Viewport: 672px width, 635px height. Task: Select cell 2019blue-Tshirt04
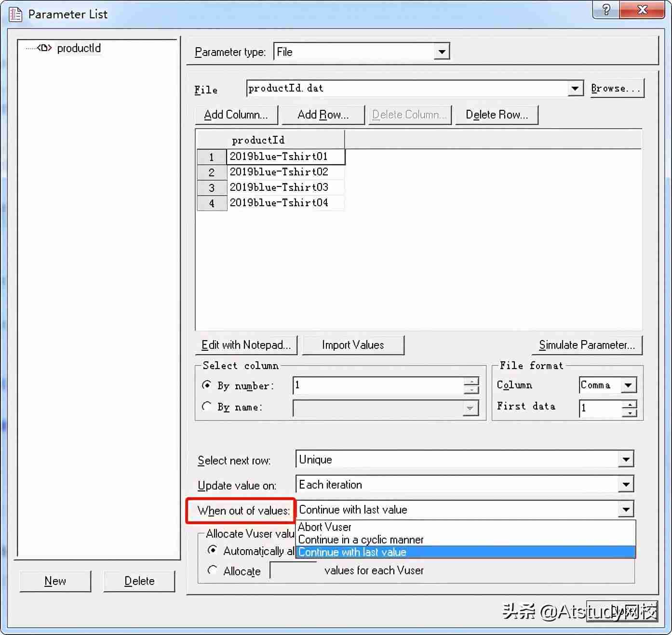285,203
